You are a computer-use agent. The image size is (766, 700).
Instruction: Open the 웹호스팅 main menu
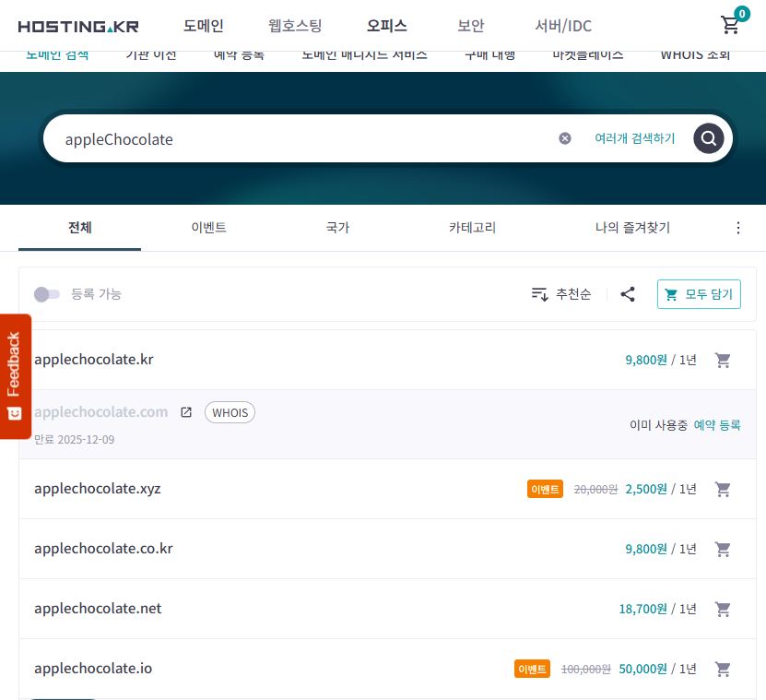click(295, 26)
